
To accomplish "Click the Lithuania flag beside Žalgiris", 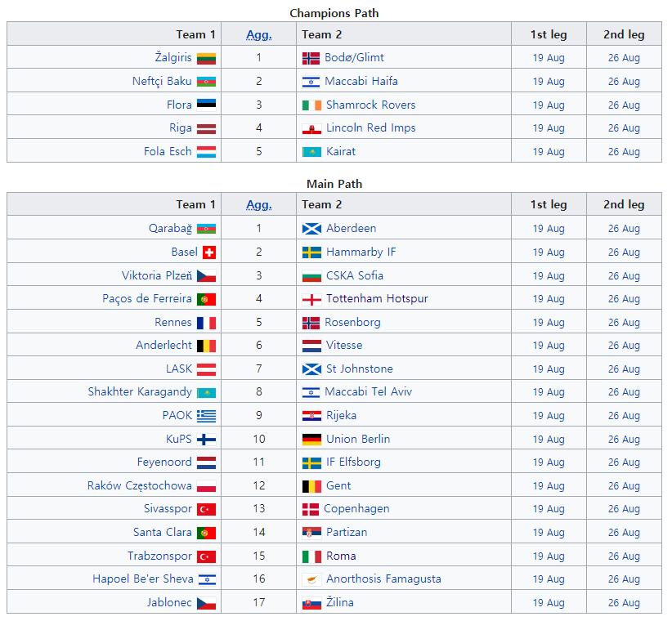I will tap(206, 58).
